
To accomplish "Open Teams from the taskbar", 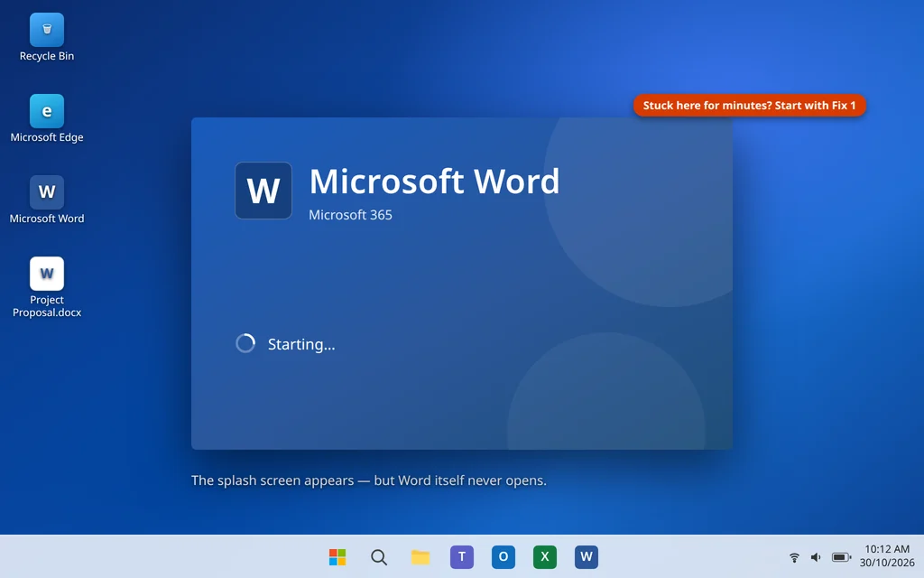I will 462,556.
